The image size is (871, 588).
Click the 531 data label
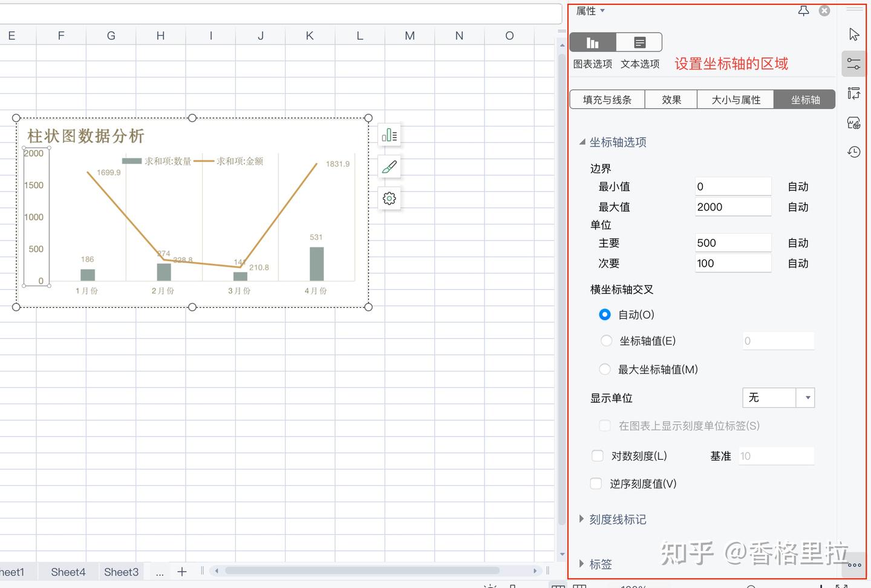(x=316, y=237)
